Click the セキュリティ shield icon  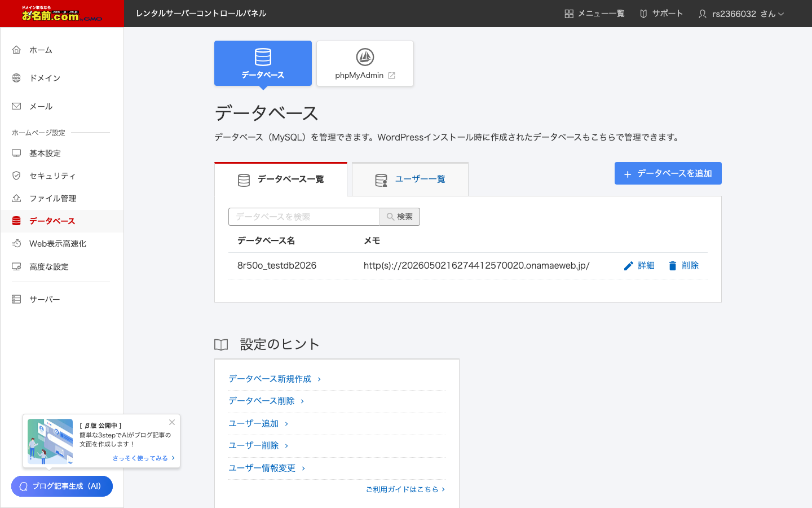tap(16, 176)
